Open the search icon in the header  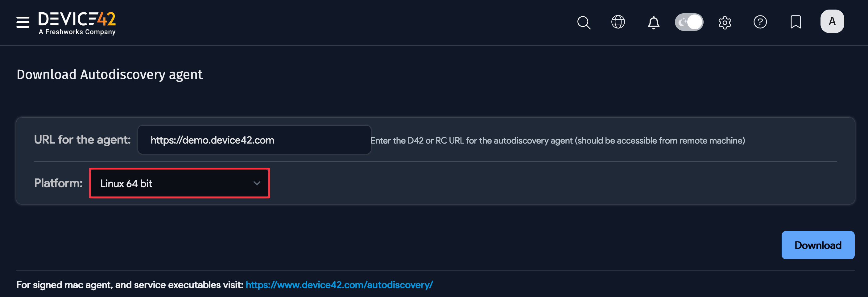[x=584, y=22]
